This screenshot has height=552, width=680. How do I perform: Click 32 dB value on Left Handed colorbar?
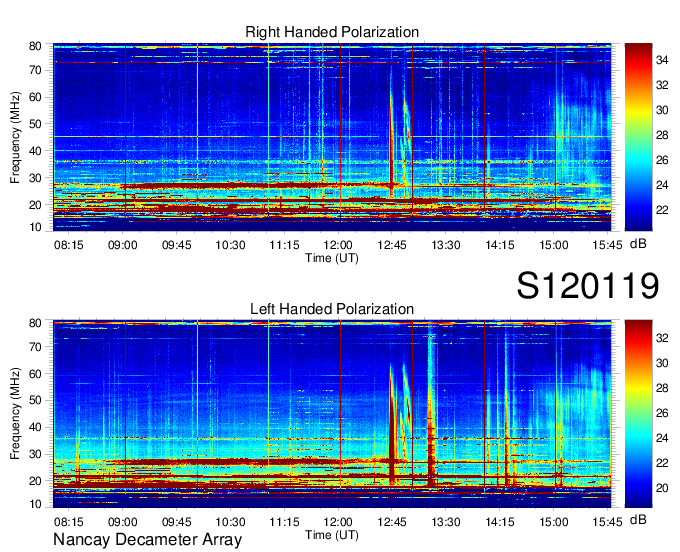(662, 338)
